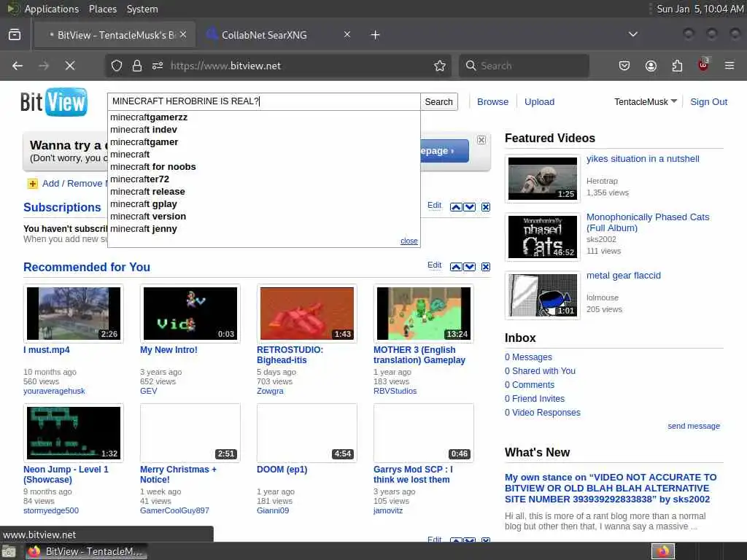This screenshot has height=560, width=747.
Task: Open the list all tabs chevron
Action: tap(633, 34)
